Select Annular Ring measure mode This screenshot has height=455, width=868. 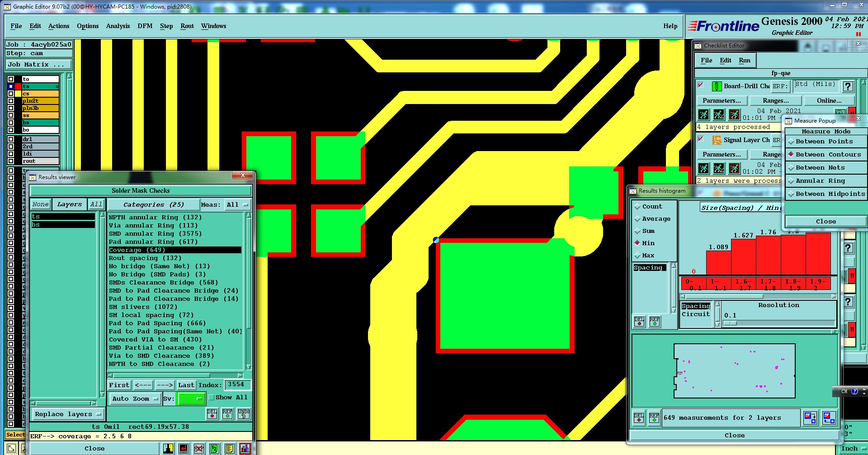pyautogui.click(x=826, y=181)
